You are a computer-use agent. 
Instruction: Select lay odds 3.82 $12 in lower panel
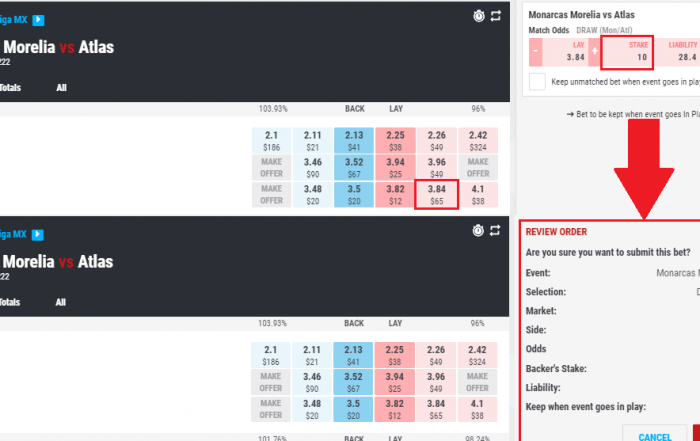click(394, 409)
